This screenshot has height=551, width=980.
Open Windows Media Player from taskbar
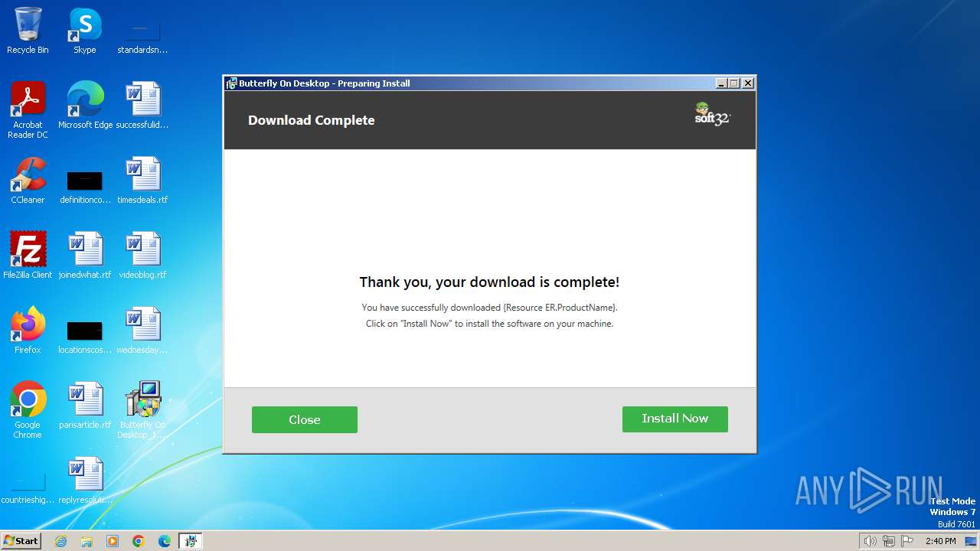point(113,541)
